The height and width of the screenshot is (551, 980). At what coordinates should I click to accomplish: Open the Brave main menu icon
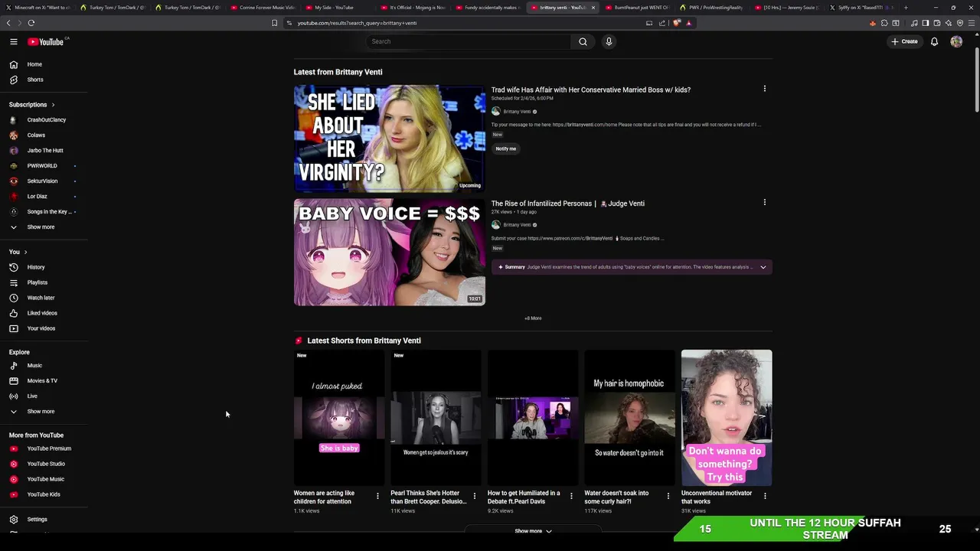pos(972,23)
